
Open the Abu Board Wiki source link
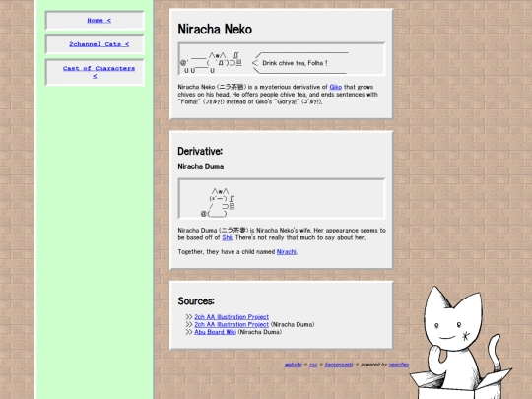(215, 332)
